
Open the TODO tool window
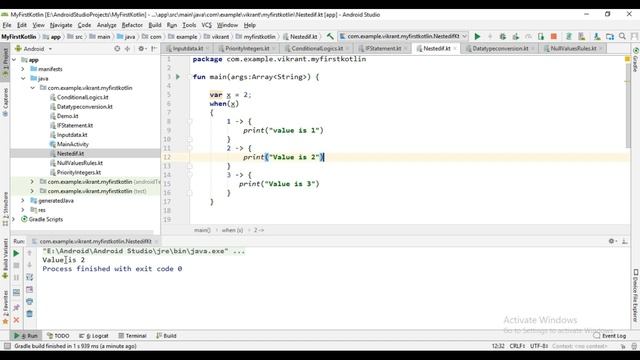[x=58, y=336]
